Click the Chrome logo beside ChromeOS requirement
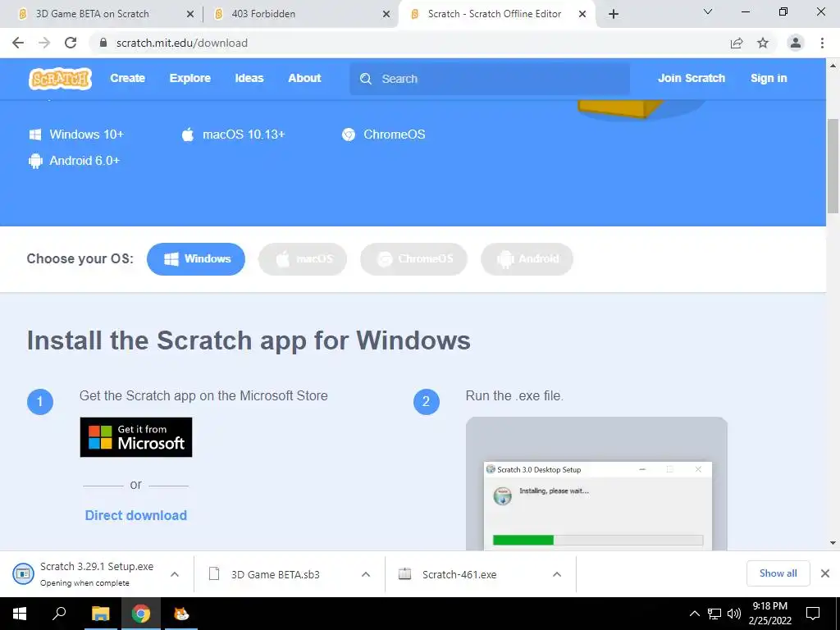This screenshot has width=840, height=630. [349, 135]
